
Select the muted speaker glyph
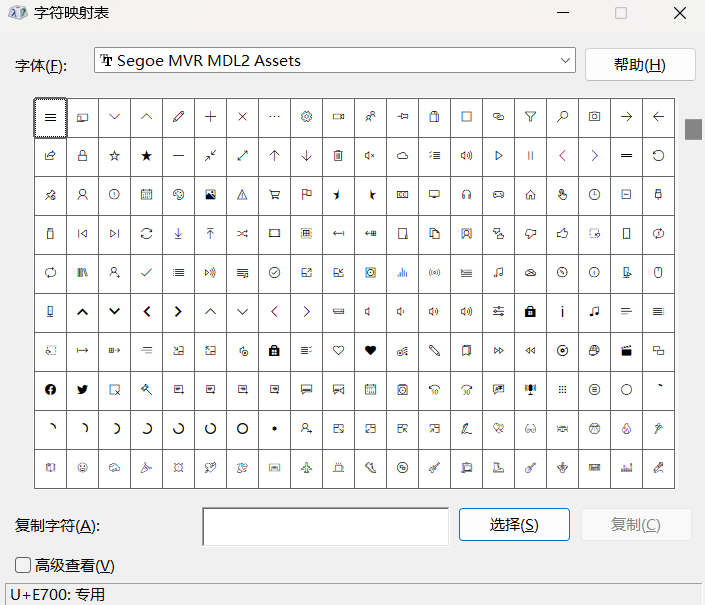(x=370, y=156)
